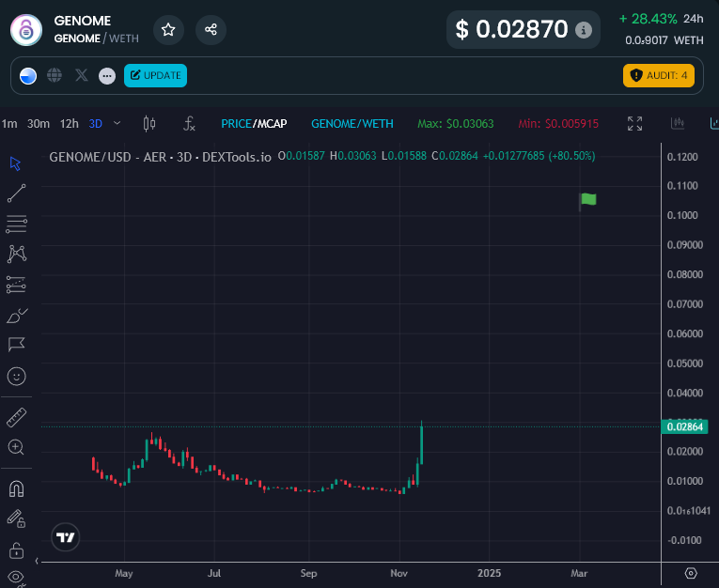Add GENOME to favorites with star icon

pyautogui.click(x=168, y=30)
